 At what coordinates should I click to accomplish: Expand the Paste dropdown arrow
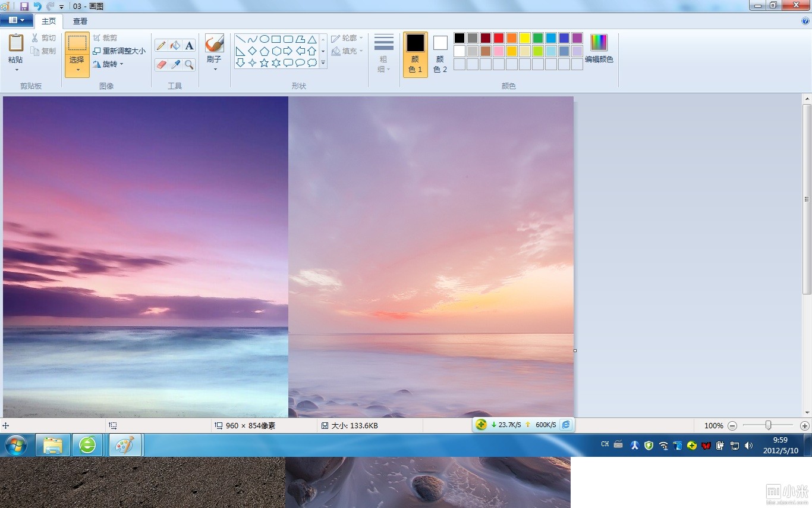[16, 70]
